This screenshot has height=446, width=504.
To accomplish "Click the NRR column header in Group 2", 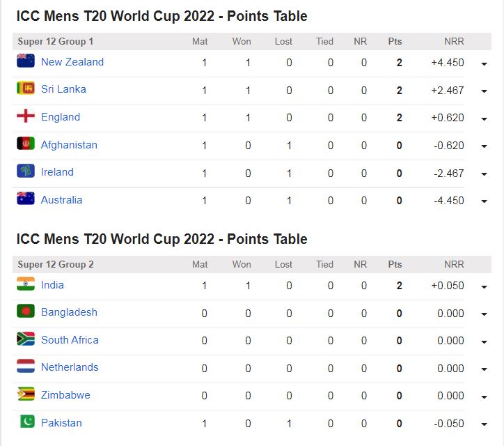I will tap(454, 265).
